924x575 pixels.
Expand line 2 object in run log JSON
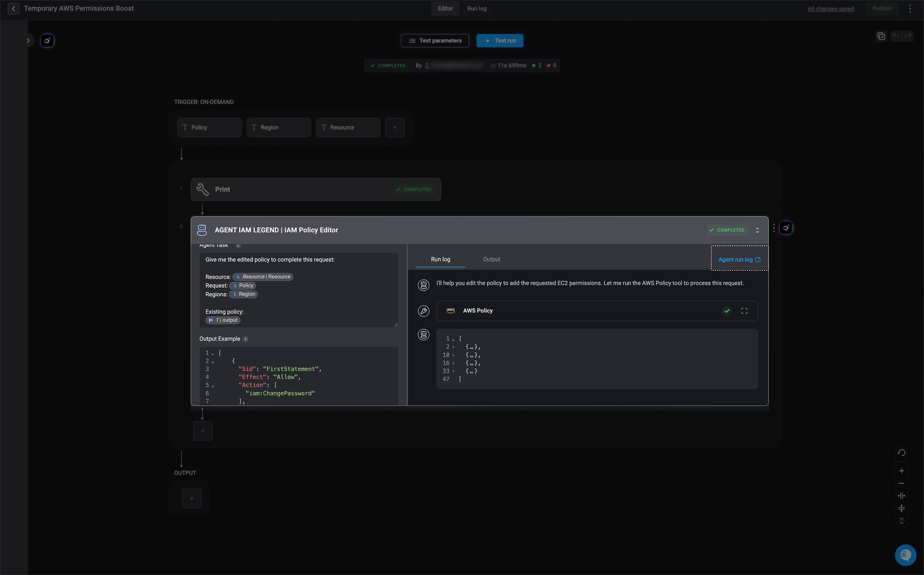[x=453, y=347]
